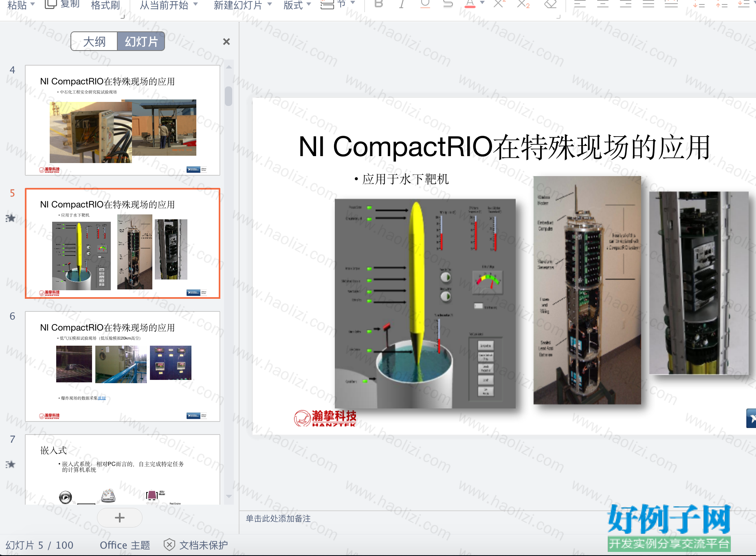Click the Copy (复制) icon

tap(51, 4)
